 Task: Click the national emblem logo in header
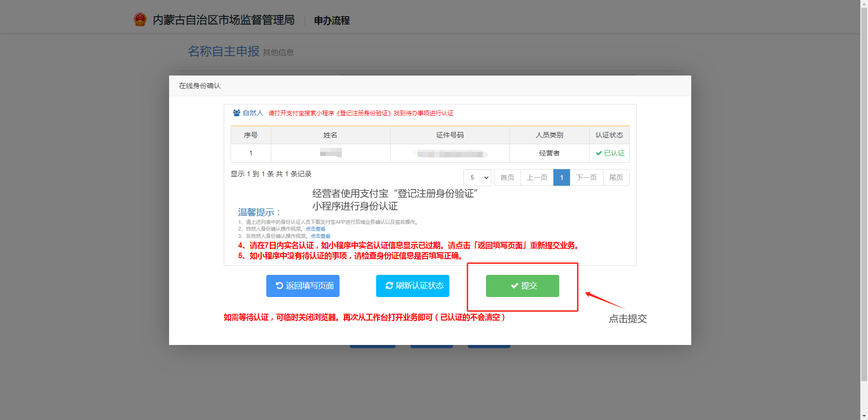coord(140,20)
